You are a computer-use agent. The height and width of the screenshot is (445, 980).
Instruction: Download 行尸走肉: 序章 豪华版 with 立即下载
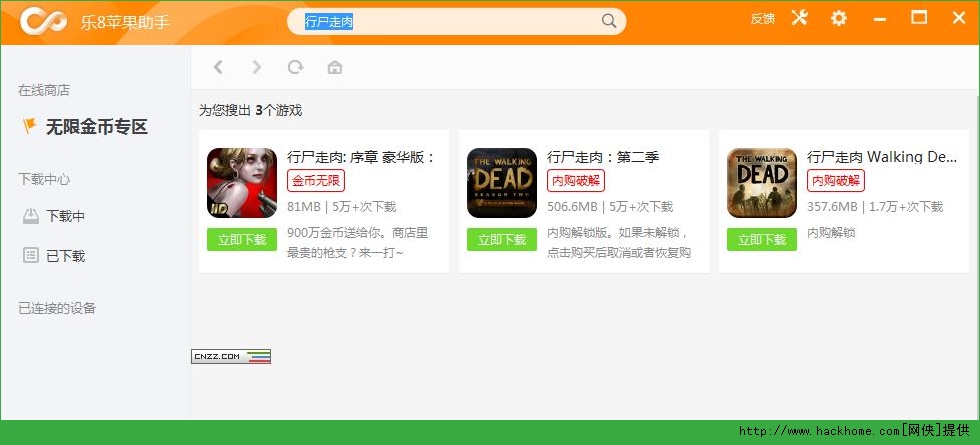242,240
